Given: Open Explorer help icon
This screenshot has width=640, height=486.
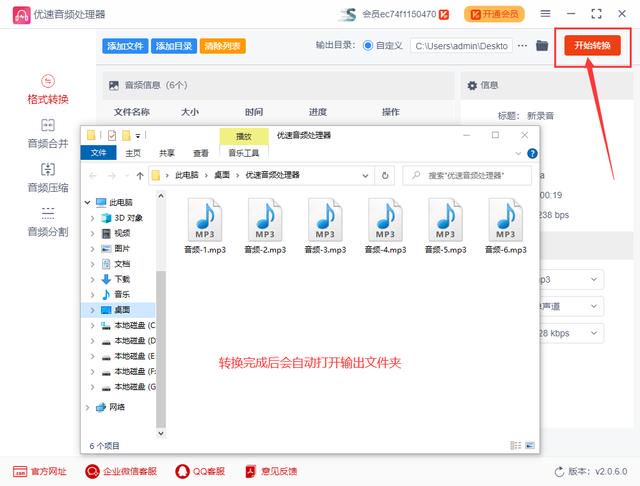Looking at the screenshot, I should point(532,153).
